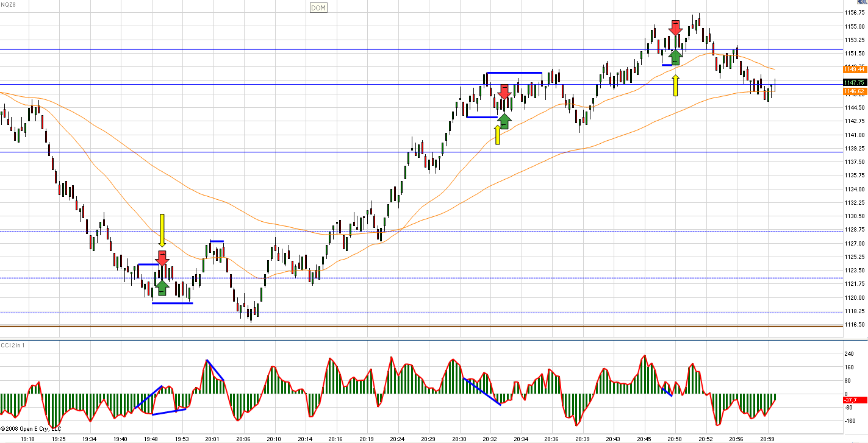Click the 19:40 time axis label
Image resolution: width=868 pixels, height=443 pixels.
point(120,439)
